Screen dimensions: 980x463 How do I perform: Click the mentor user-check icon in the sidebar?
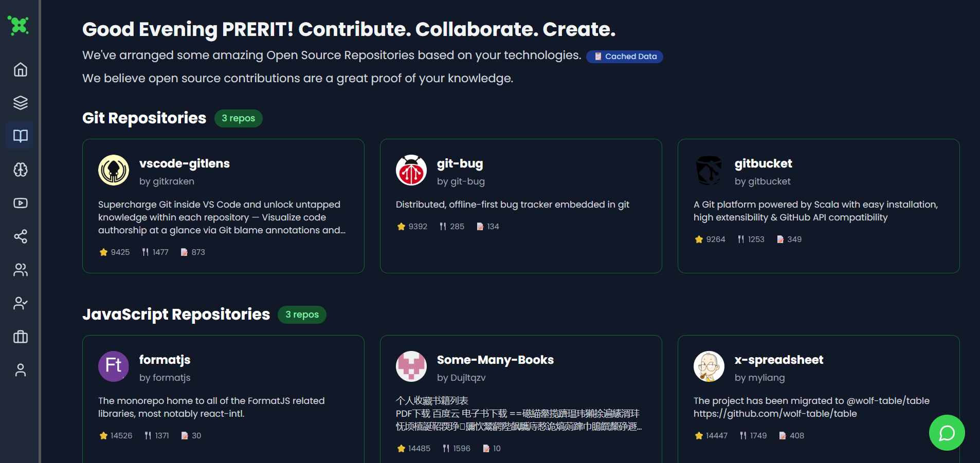pyautogui.click(x=20, y=303)
